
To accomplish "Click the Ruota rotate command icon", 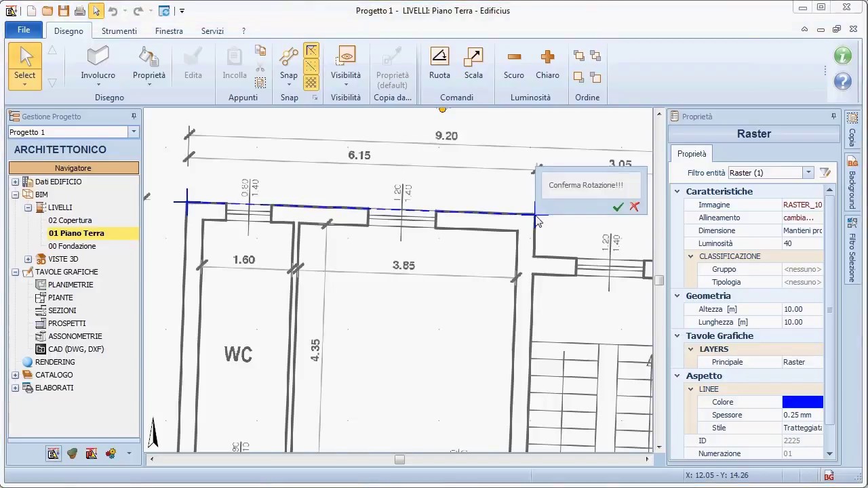I will 439,57.
